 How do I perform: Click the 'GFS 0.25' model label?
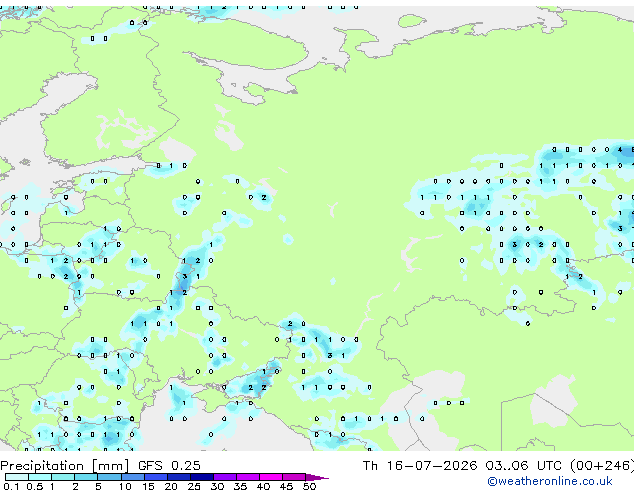169,466
